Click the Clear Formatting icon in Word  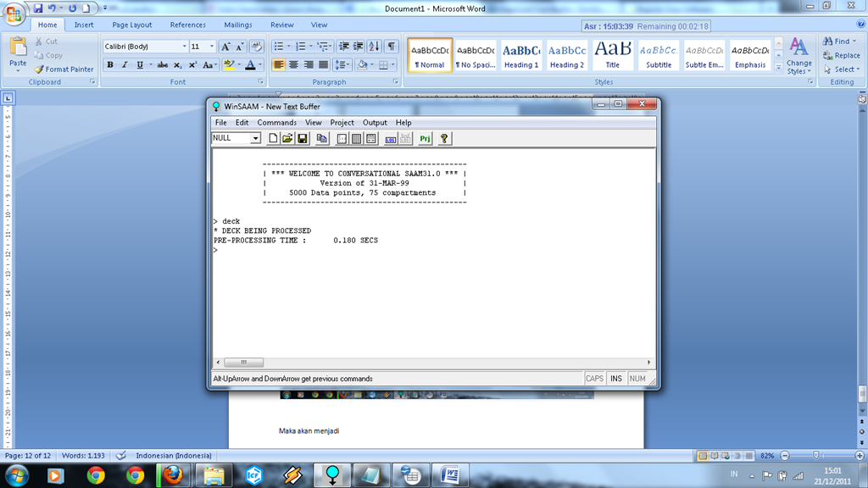pyautogui.click(x=256, y=47)
